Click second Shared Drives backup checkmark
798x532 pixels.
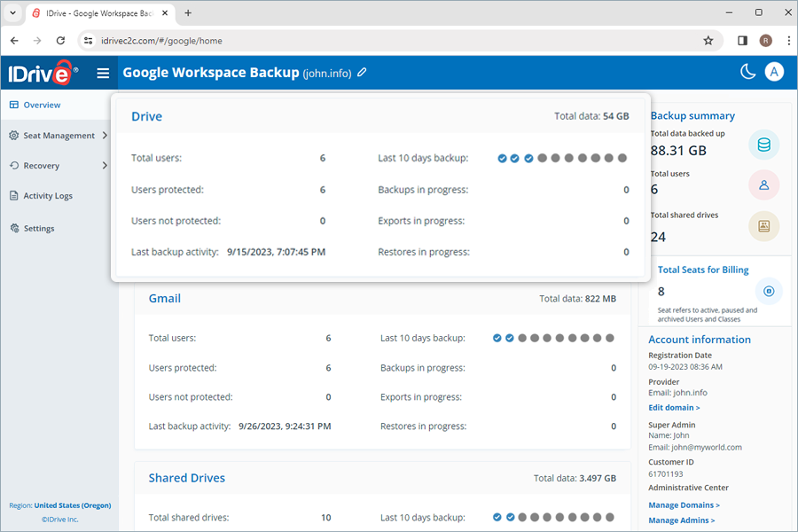(510, 517)
